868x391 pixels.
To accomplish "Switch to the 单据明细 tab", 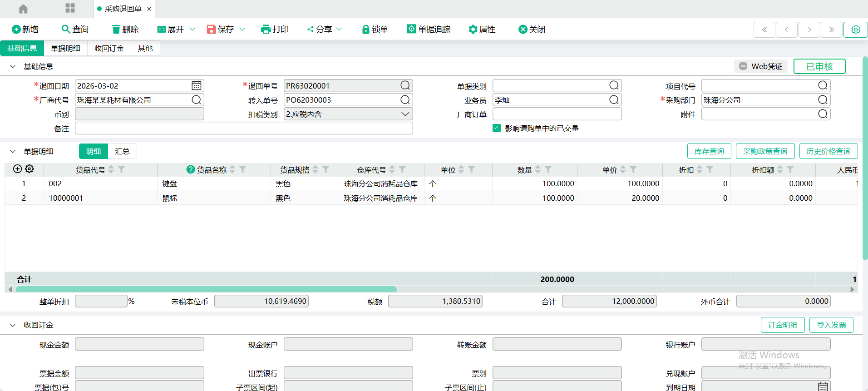I will tap(65, 48).
